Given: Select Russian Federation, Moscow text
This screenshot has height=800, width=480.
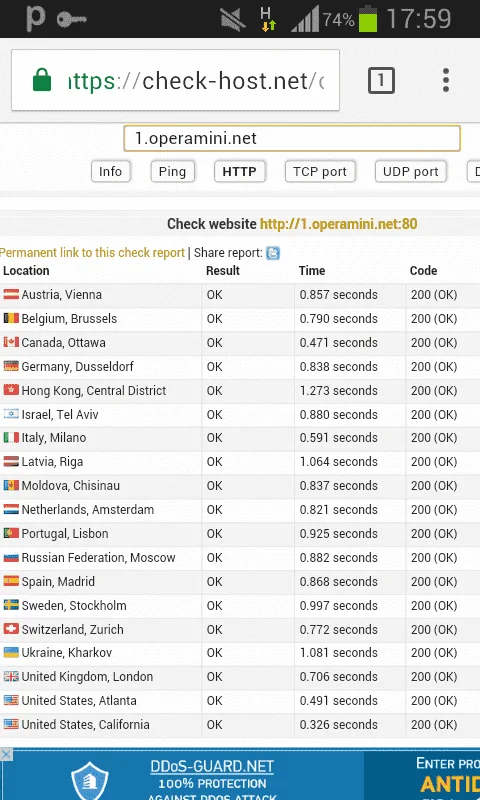Looking at the screenshot, I should coord(98,557).
